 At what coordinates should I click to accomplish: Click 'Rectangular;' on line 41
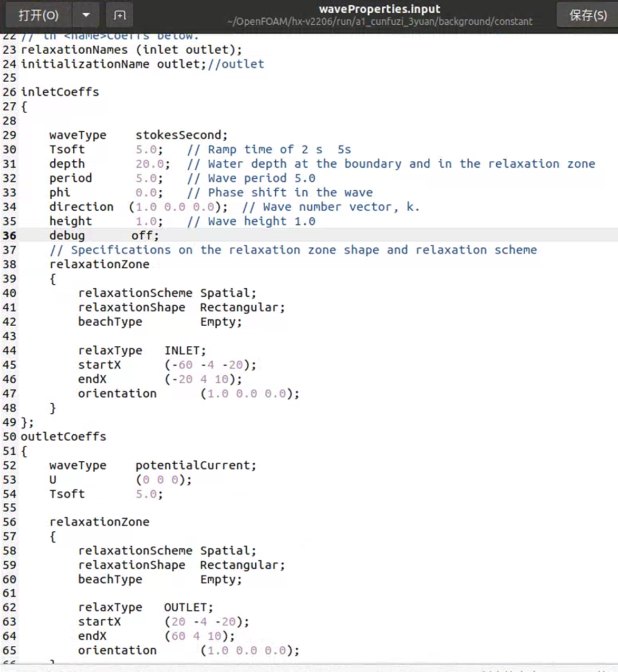click(243, 307)
